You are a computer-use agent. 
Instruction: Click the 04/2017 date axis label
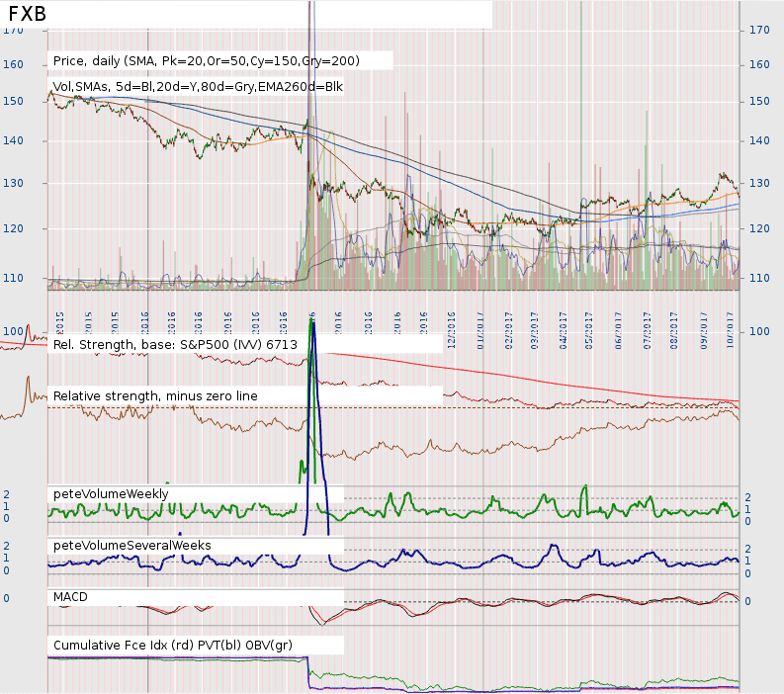pyautogui.click(x=564, y=330)
